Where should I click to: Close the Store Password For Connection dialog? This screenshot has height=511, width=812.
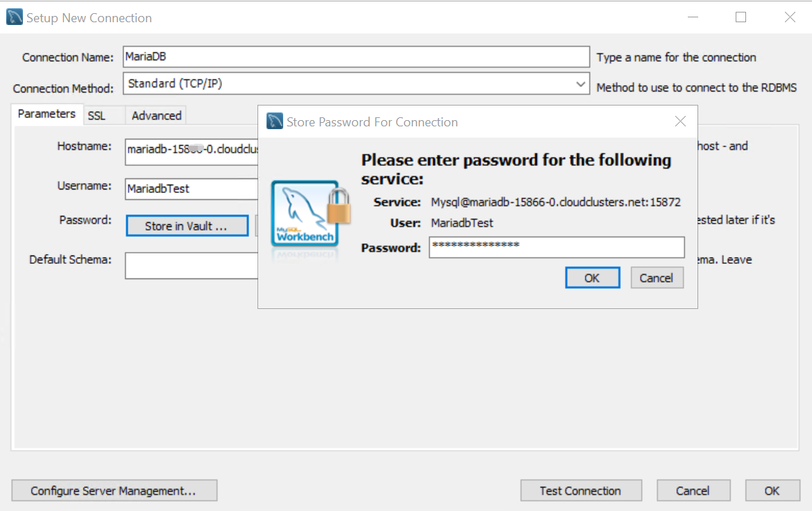pos(680,122)
